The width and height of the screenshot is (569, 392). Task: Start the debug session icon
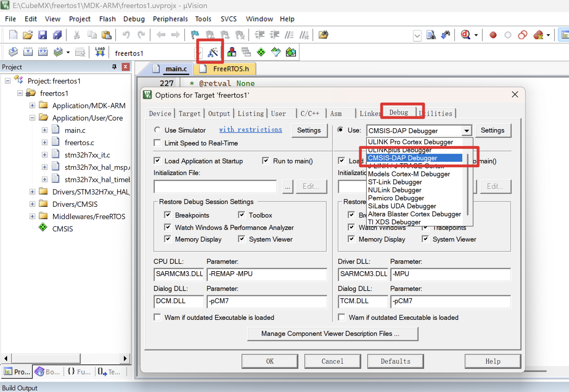coord(465,35)
